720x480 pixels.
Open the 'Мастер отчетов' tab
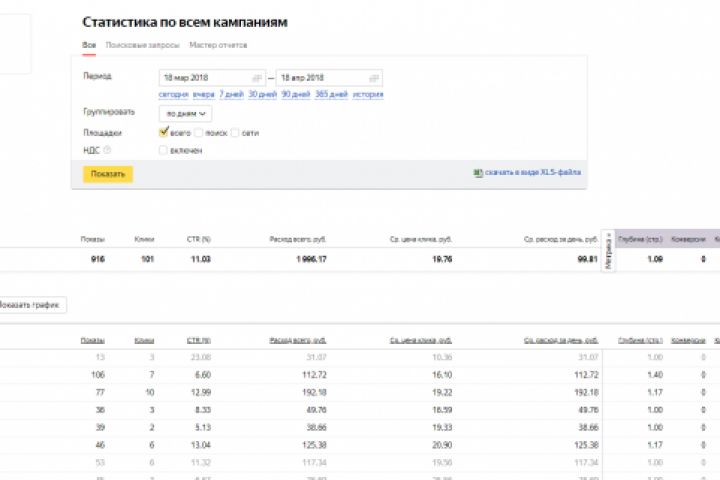click(218, 45)
